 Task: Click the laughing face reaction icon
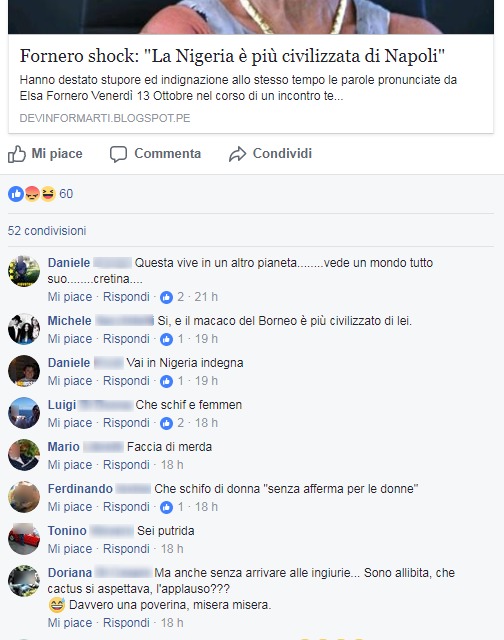(48, 194)
